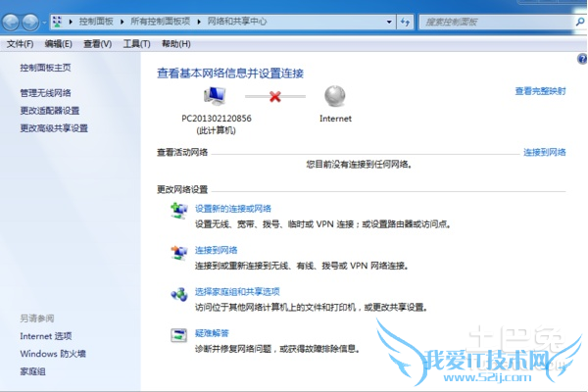Click the Back navigation arrow button

[x=11, y=23]
